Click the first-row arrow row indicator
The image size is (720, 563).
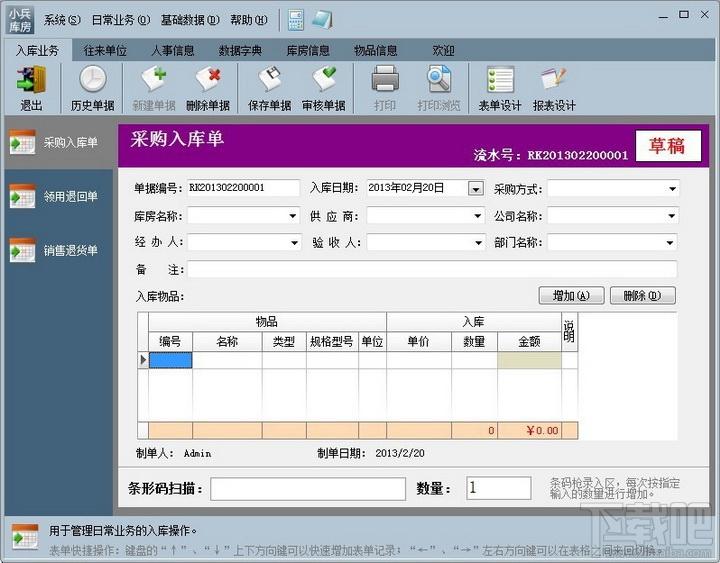pos(143,360)
